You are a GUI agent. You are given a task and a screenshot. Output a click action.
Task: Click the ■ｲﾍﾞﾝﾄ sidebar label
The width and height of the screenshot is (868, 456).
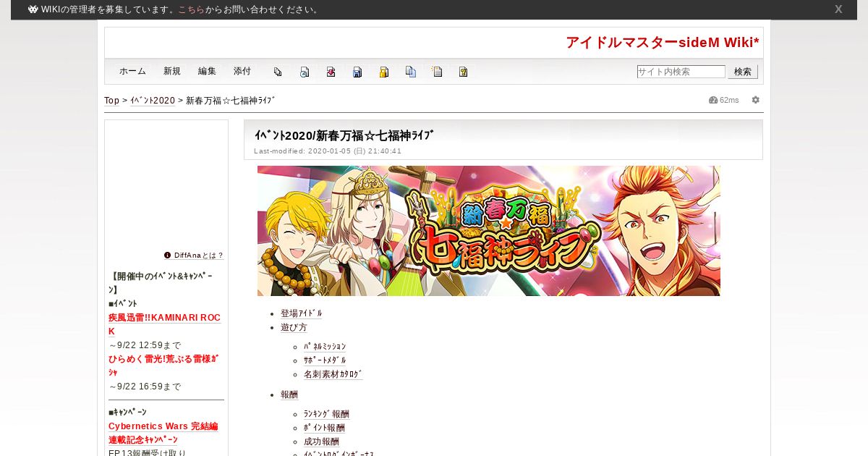point(123,303)
